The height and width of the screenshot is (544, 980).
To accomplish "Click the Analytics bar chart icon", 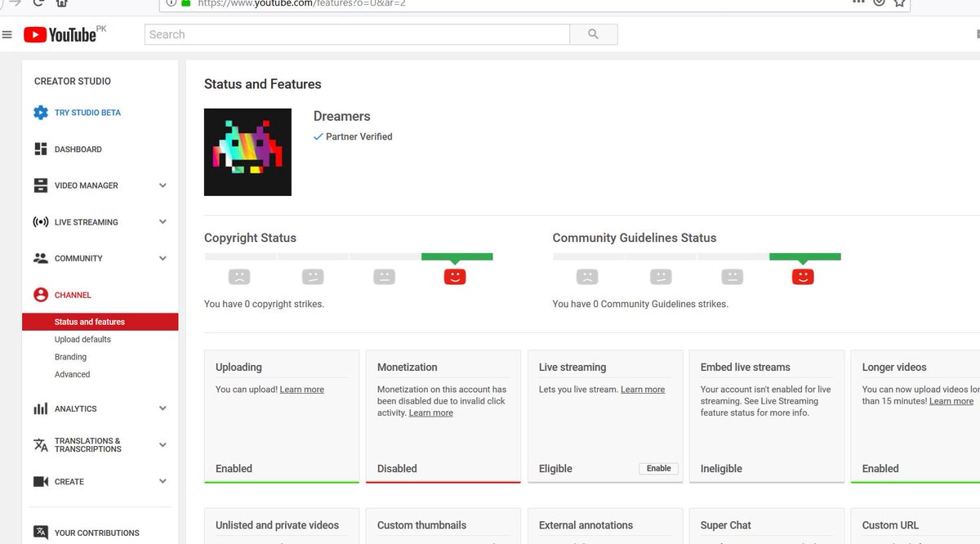I will (x=41, y=408).
